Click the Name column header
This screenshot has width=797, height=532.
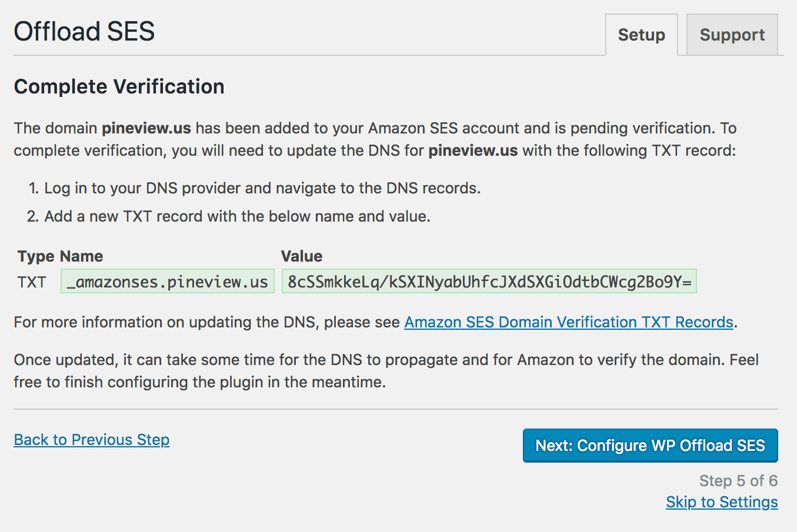point(81,256)
